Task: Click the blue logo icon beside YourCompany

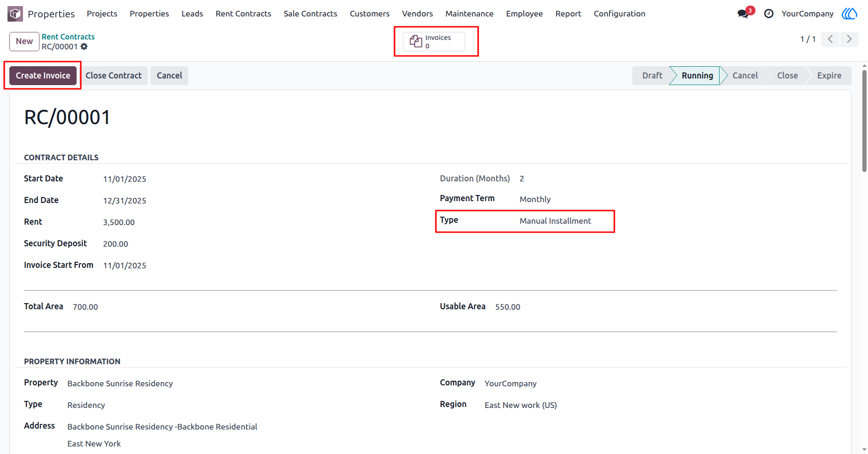Action: click(x=849, y=14)
